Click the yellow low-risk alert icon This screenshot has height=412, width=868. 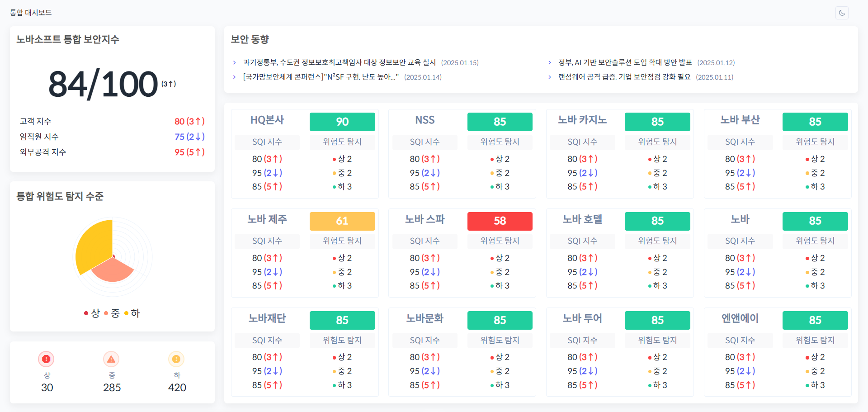(x=176, y=359)
